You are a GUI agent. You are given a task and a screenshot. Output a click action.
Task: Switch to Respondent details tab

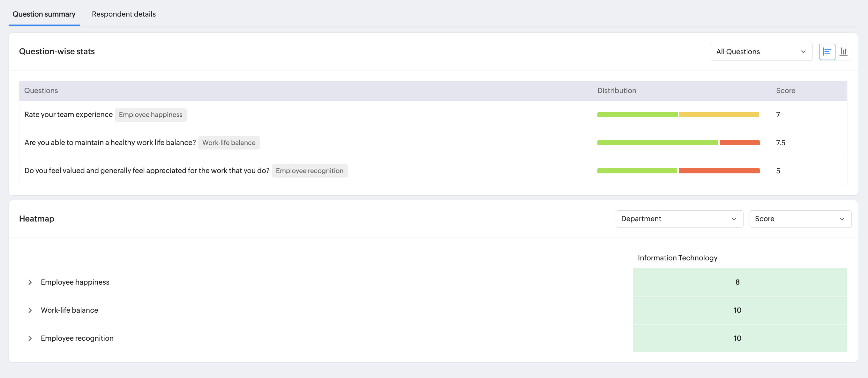pyautogui.click(x=124, y=14)
